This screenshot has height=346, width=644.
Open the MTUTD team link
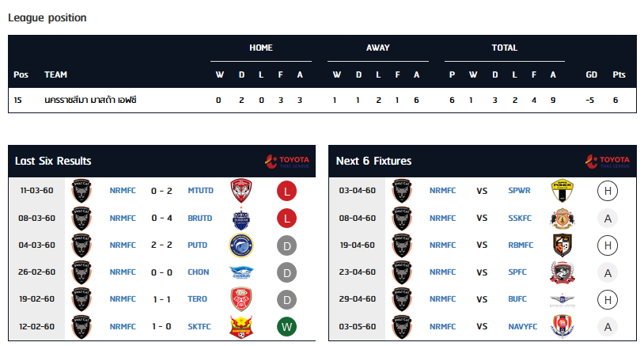point(199,191)
